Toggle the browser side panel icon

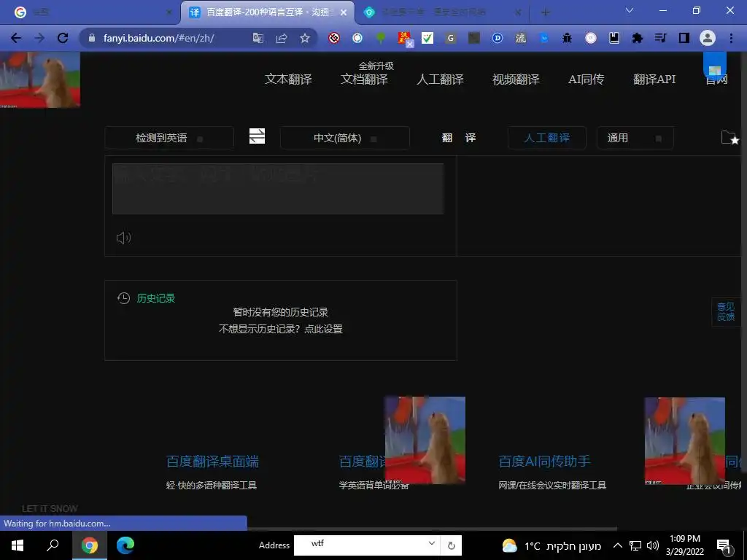tap(684, 38)
